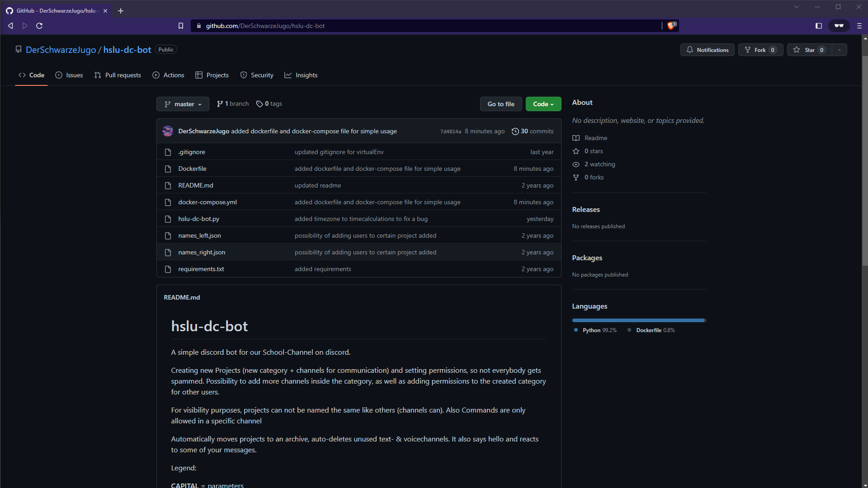Screen dimensions: 868x488
Task: Click the GitHub logo in the tab bar
Action: click(9, 10)
